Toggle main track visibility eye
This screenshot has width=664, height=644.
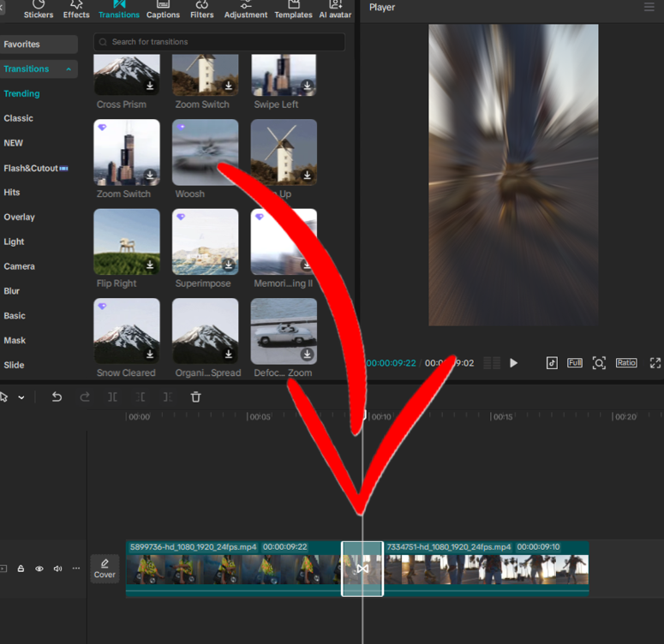point(39,569)
